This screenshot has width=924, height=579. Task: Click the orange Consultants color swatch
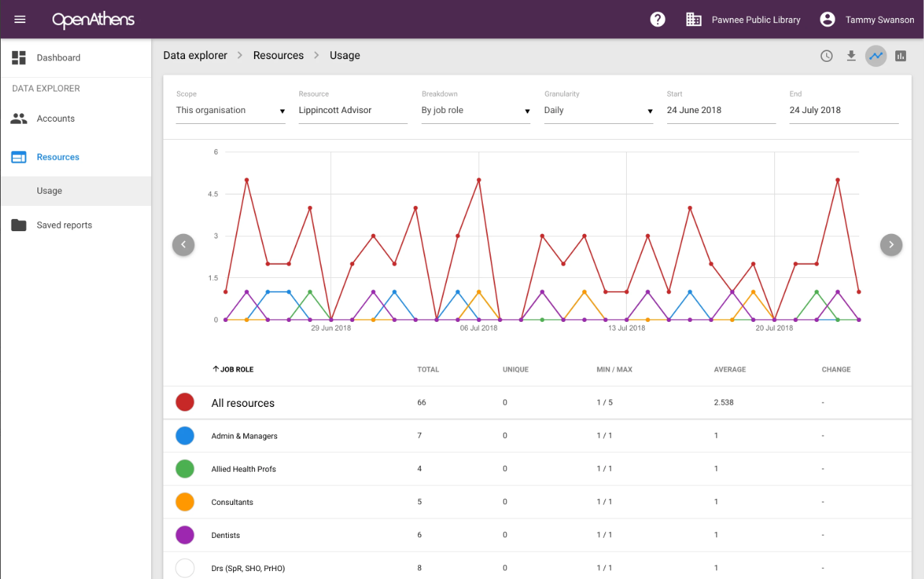pyautogui.click(x=185, y=502)
